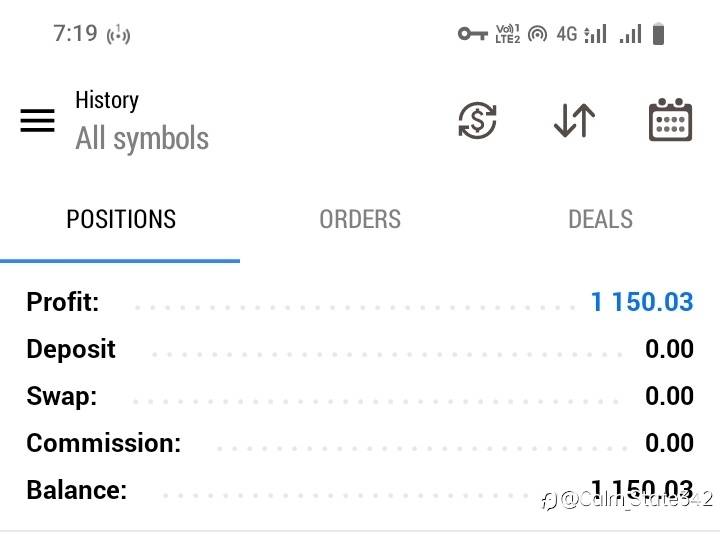Open the hamburger navigation menu
Image resolution: width=720 pixels, height=535 pixels.
coord(38,121)
